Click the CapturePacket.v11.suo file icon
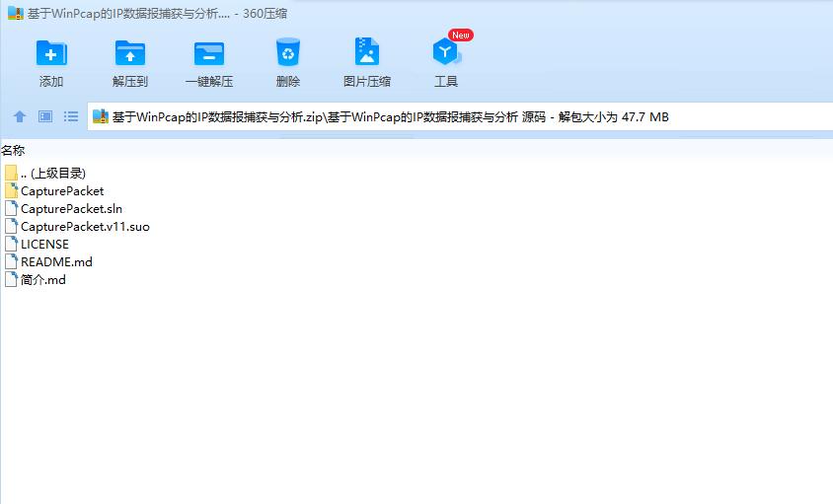This screenshot has height=504, width=833. pyautogui.click(x=11, y=226)
